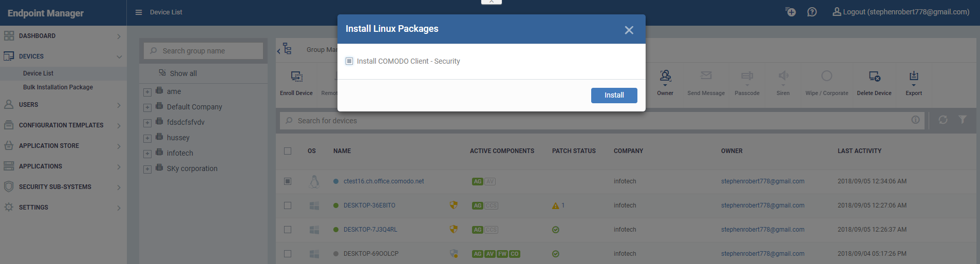Click the Delete Device toolbar icon
The width and height of the screenshot is (980, 264).
(x=874, y=77)
